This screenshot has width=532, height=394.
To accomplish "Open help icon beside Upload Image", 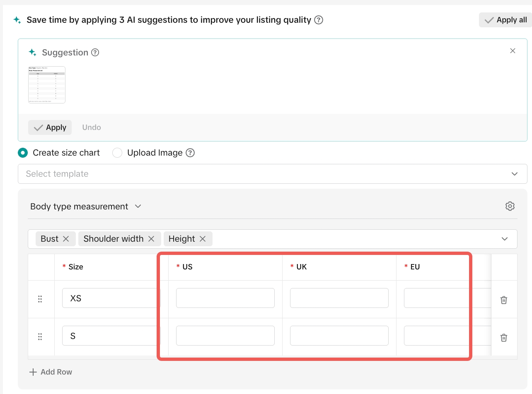I will 190,153.
